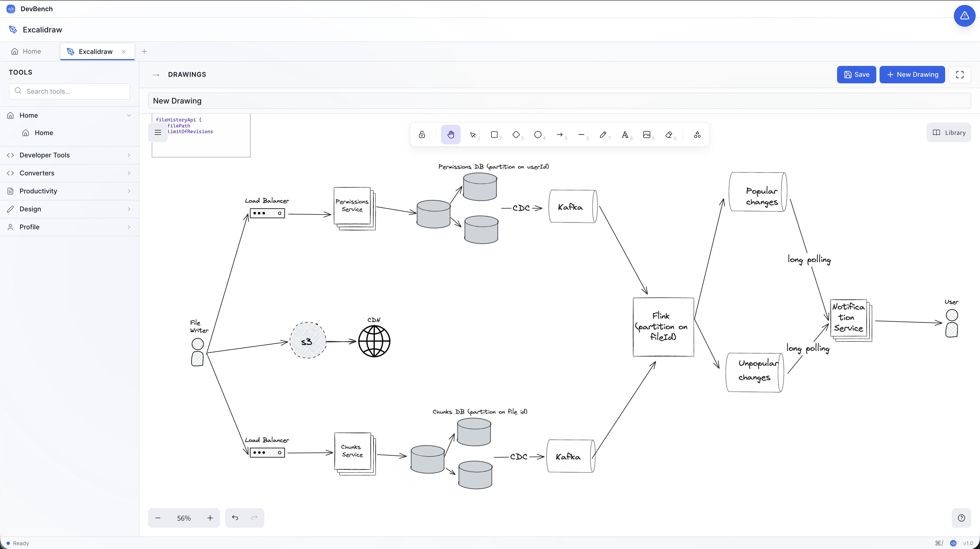Viewport: 980px width, 549px height.
Task: Enable the Hand panning tool
Action: [451, 134]
